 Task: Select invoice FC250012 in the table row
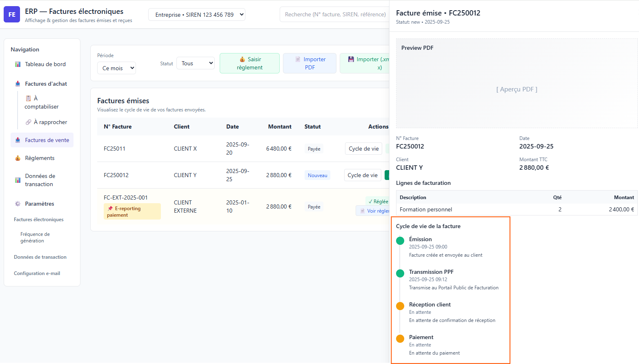(x=116, y=175)
